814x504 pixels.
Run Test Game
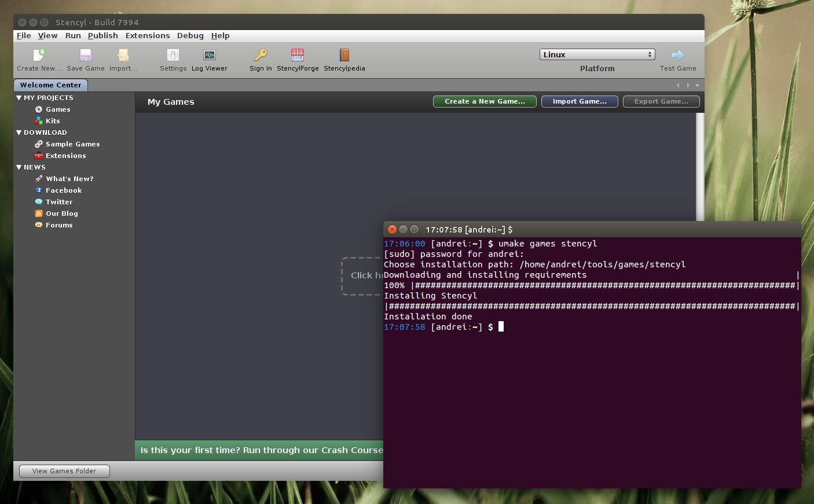tap(677, 60)
